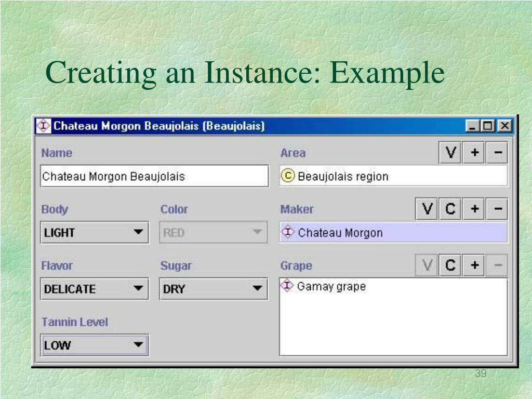
Task: Click the Maker label
Action: tap(297, 209)
